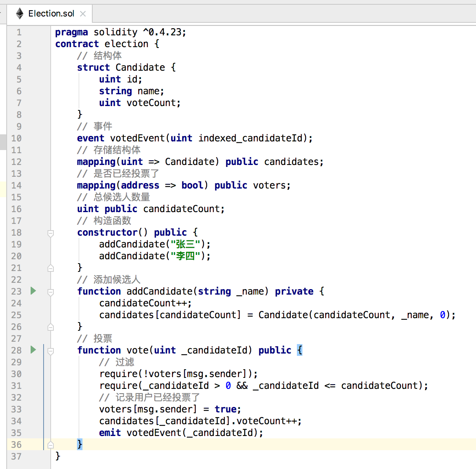
Task: Click line number 14 in gutter
Action: click(x=16, y=185)
